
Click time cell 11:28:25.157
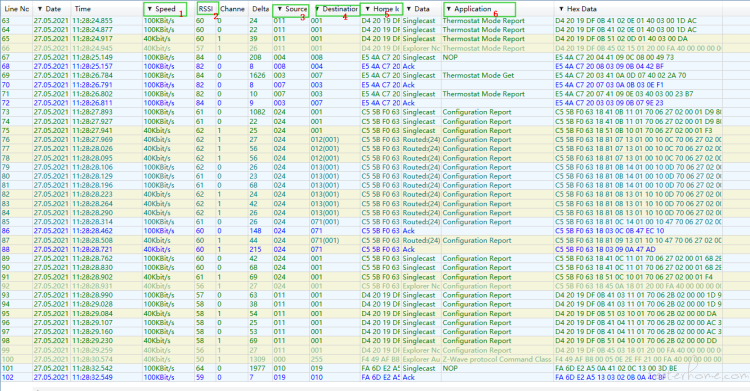pyautogui.click(x=93, y=67)
